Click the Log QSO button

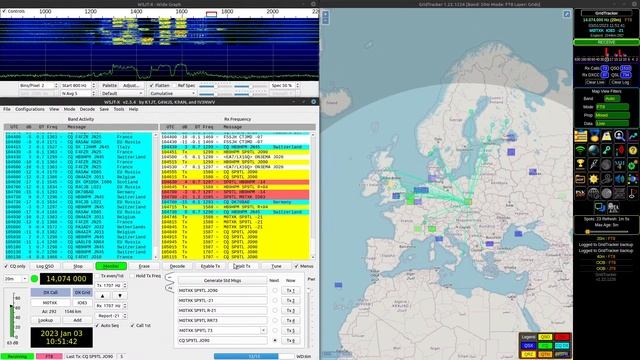pyautogui.click(x=45, y=266)
